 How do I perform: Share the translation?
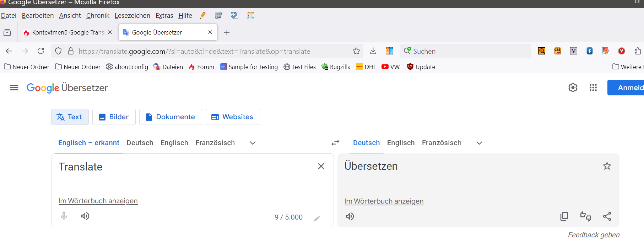click(607, 216)
